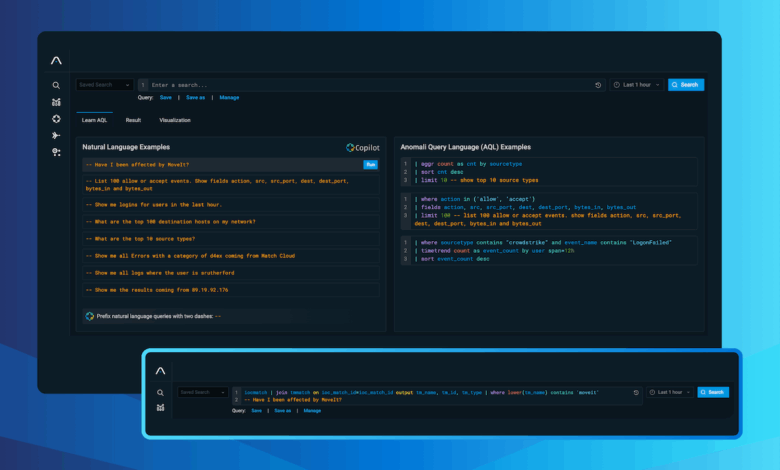Click the Save as link in lower inset window
780x470 pixels.
(283, 411)
